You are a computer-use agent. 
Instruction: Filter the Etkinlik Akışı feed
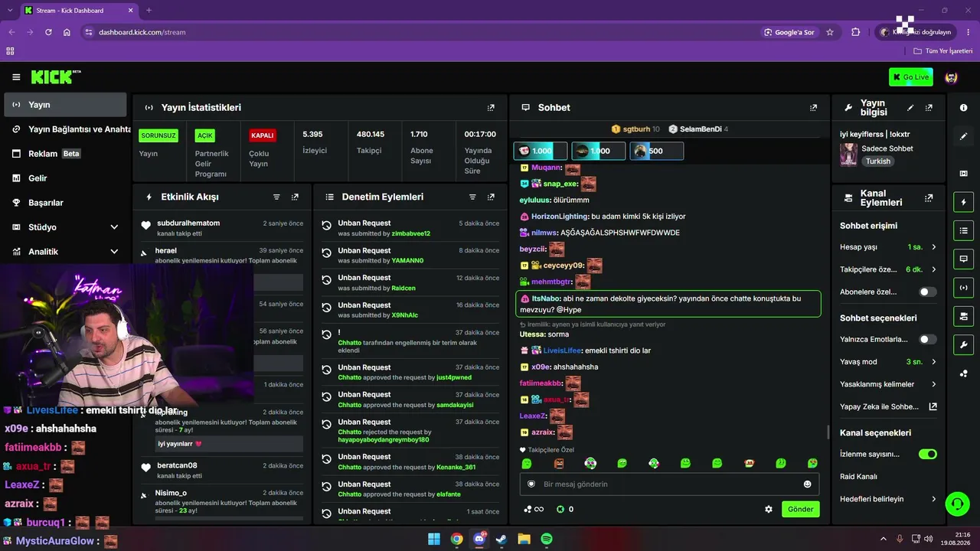coord(276,197)
